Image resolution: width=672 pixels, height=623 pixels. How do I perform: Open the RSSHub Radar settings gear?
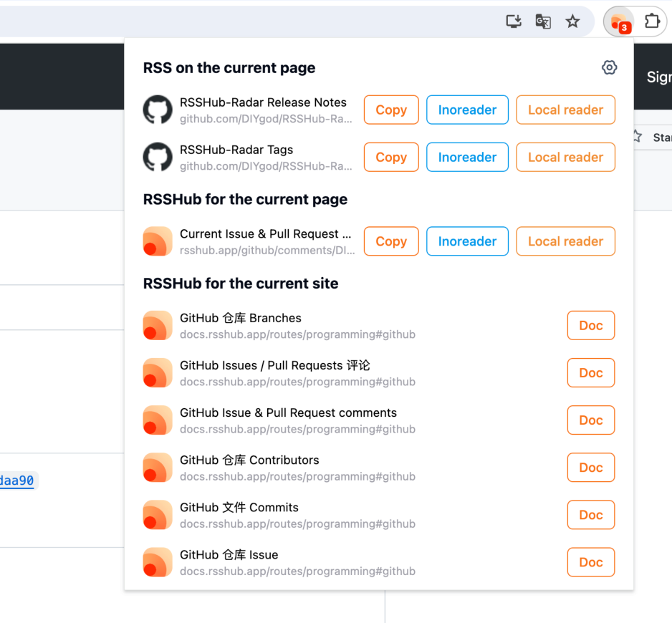tap(609, 67)
